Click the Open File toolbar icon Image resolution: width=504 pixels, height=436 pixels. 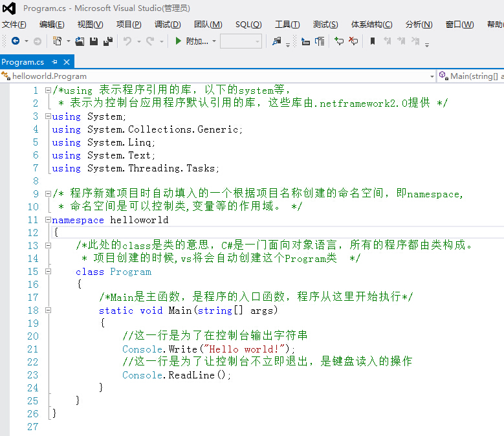coord(80,41)
